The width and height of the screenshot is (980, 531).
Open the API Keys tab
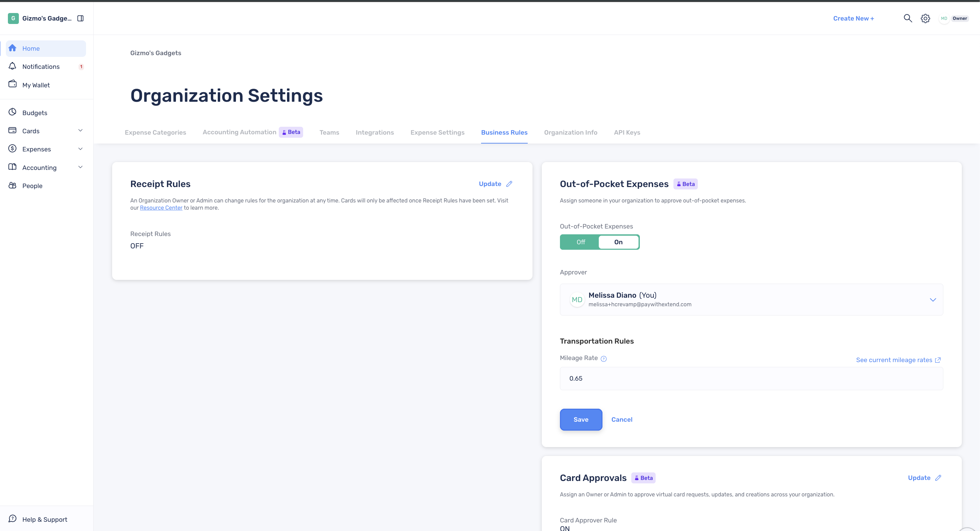click(x=627, y=132)
